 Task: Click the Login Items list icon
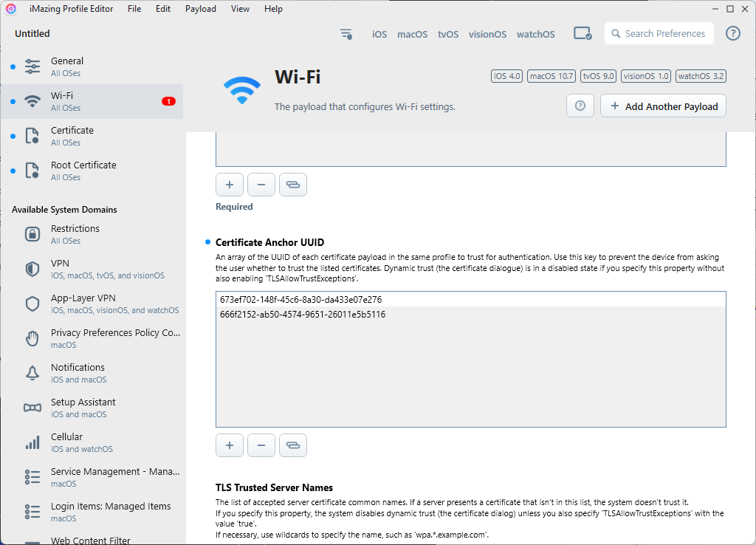[x=32, y=512]
